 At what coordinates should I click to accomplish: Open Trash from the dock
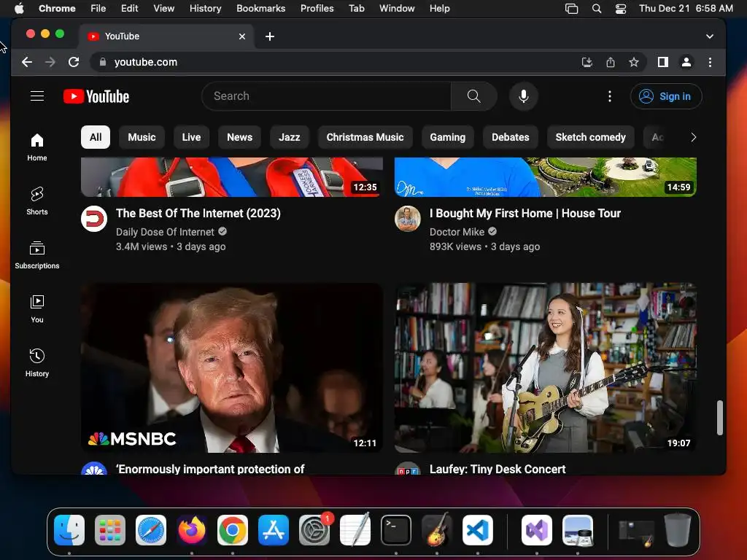678,530
